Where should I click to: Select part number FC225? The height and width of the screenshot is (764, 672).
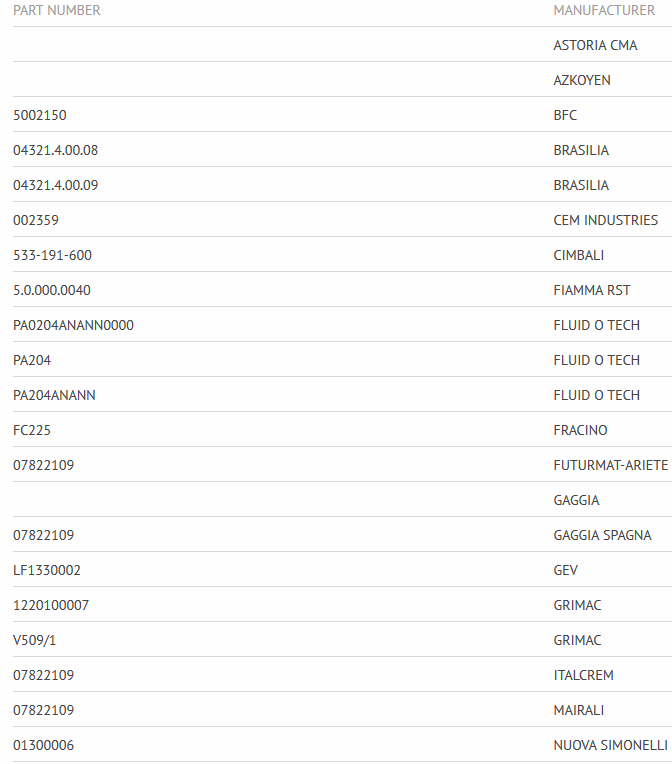pos(32,430)
